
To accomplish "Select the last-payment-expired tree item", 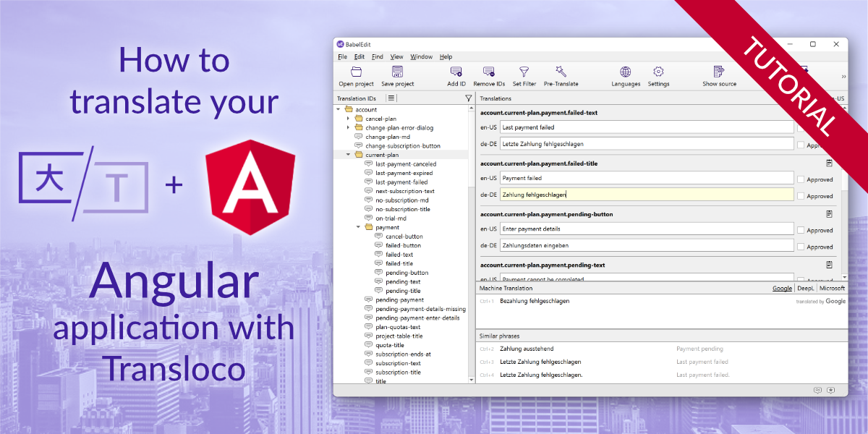I will click(404, 173).
